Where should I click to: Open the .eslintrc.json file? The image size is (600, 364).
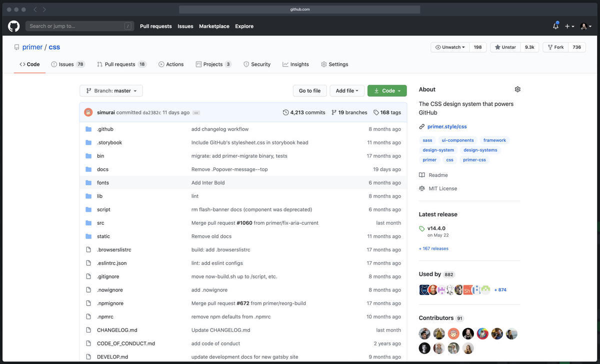112,263
